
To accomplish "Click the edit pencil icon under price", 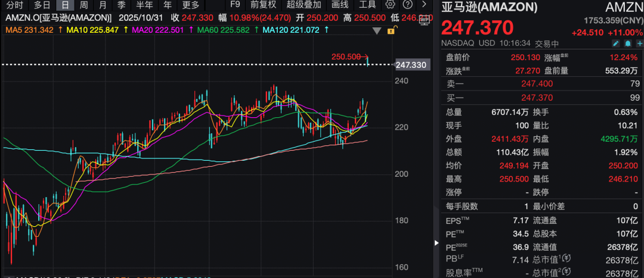I will (x=616, y=43).
